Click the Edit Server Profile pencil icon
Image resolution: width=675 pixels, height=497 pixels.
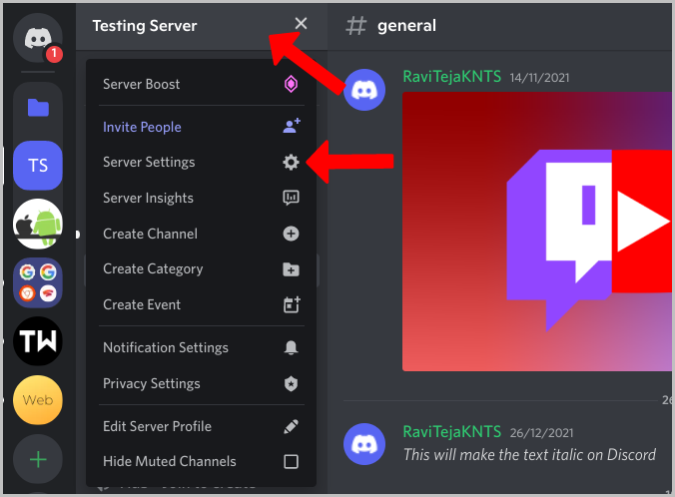(x=291, y=426)
